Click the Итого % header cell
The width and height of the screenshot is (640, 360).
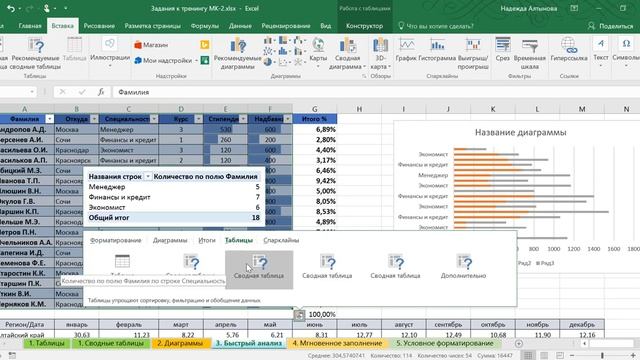click(315, 119)
